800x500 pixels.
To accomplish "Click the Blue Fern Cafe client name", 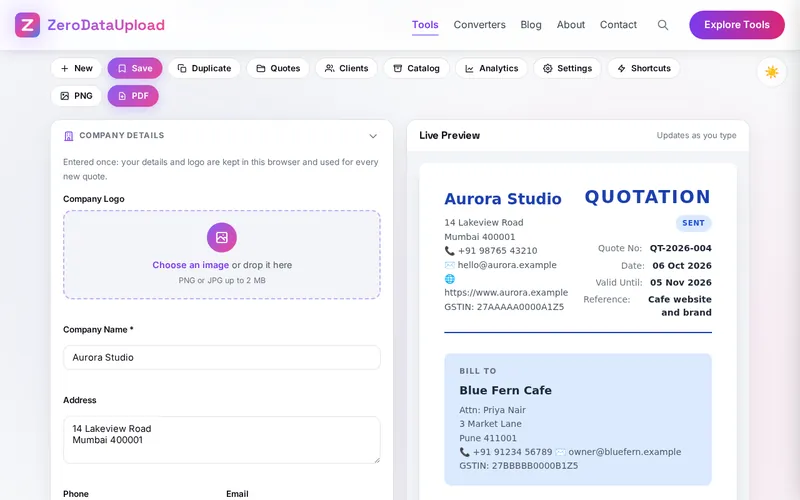I will [x=506, y=390].
